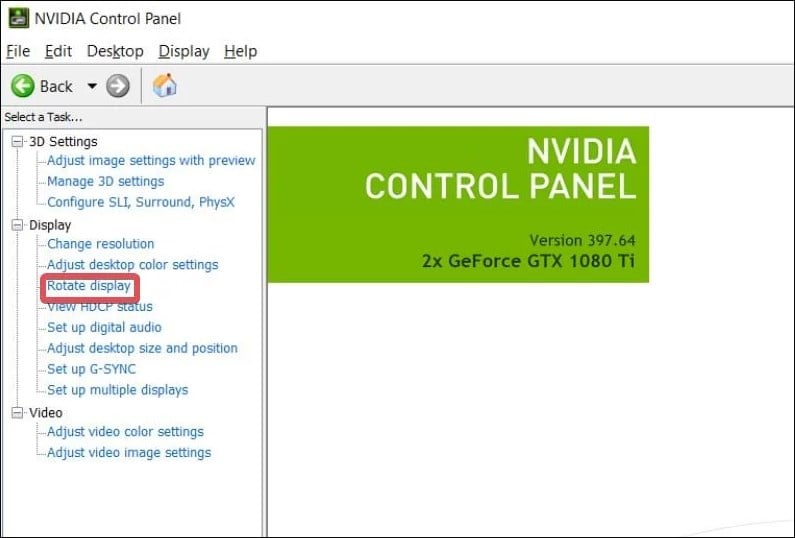Open the Display menu
The image size is (795, 538).
[184, 51]
